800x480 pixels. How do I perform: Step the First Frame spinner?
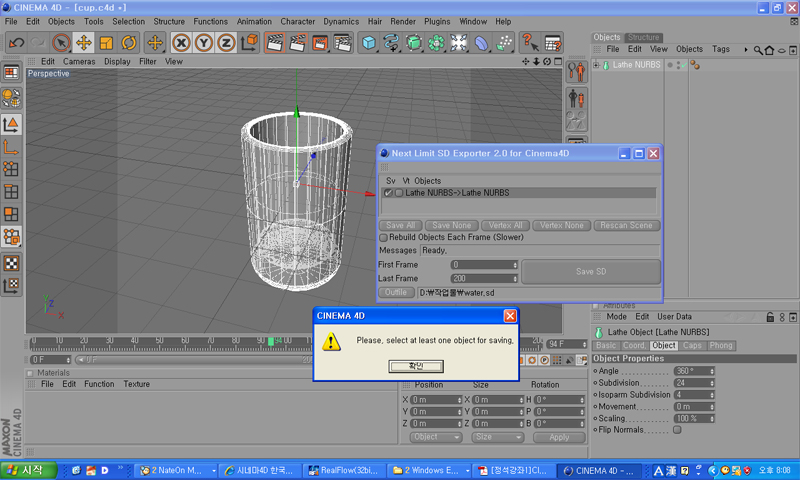coord(515,265)
